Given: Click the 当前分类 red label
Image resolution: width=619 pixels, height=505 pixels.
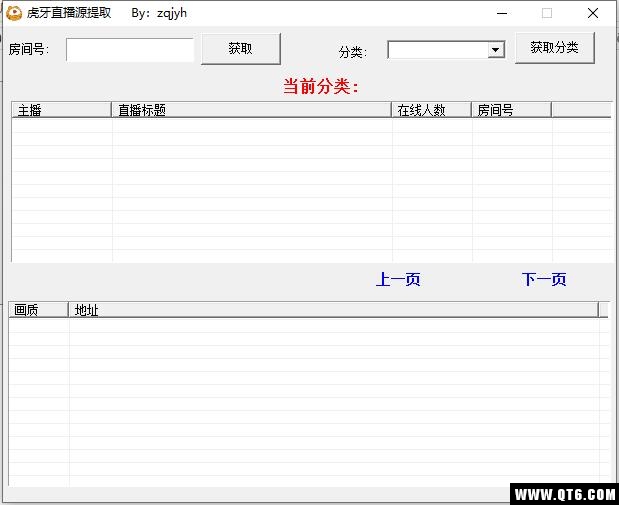Looking at the screenshot, I should click(x=321, y=86).
